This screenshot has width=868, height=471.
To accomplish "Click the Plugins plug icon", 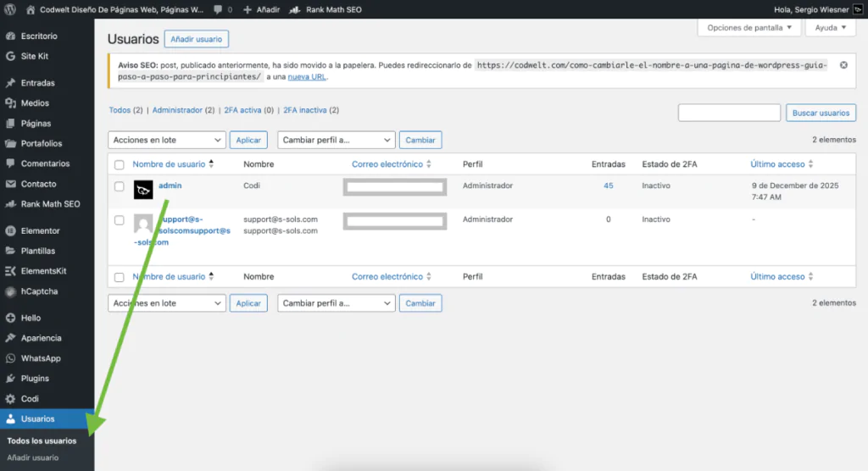I will pos(10,378).
